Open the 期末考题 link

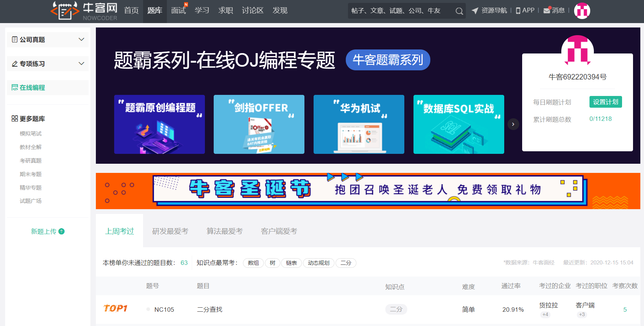(31, 174)
